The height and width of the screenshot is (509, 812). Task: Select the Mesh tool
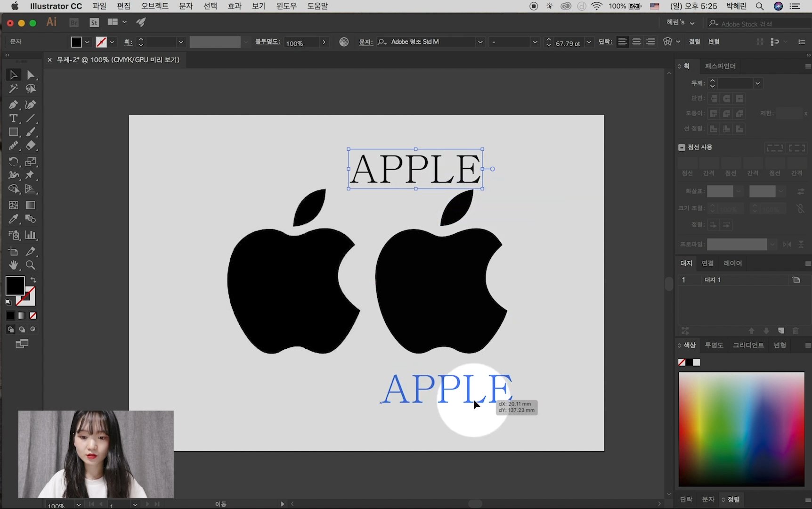(14, 205)
